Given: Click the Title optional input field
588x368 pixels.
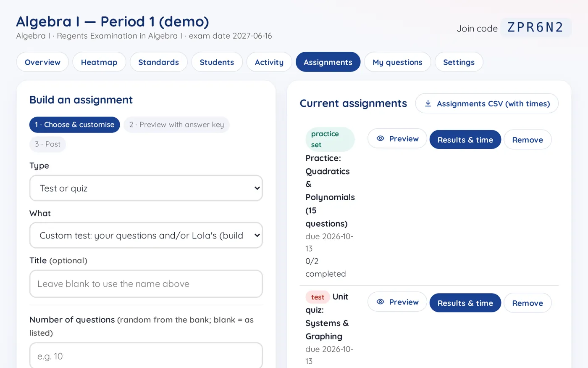Looking at the screenshot, I should point(146,283).
